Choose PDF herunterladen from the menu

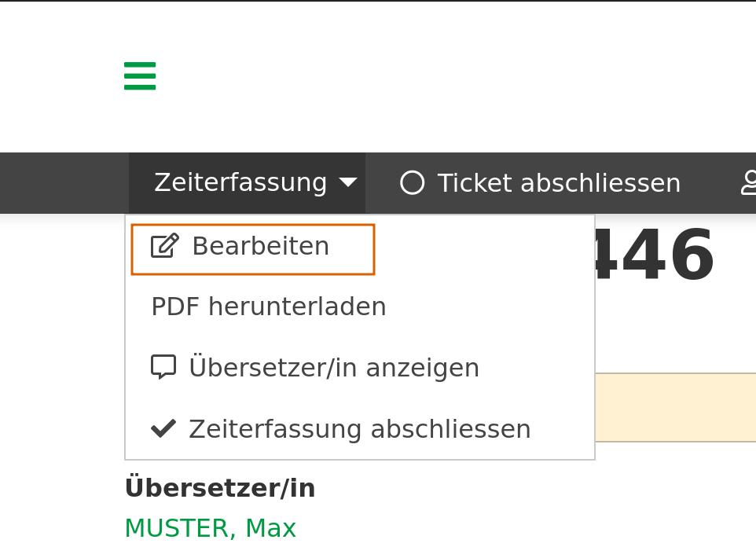click(x=268, y=307)
